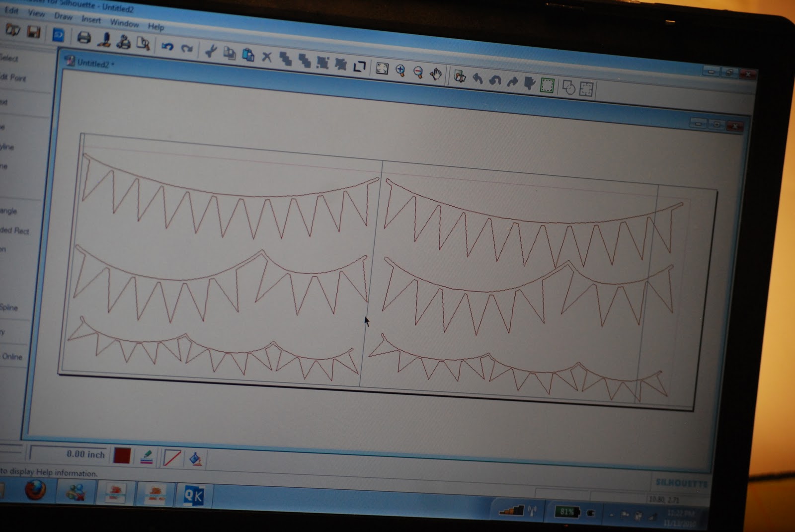Click the blue SD card icon
The image size is (795, 532).
[x=58, y=35]
